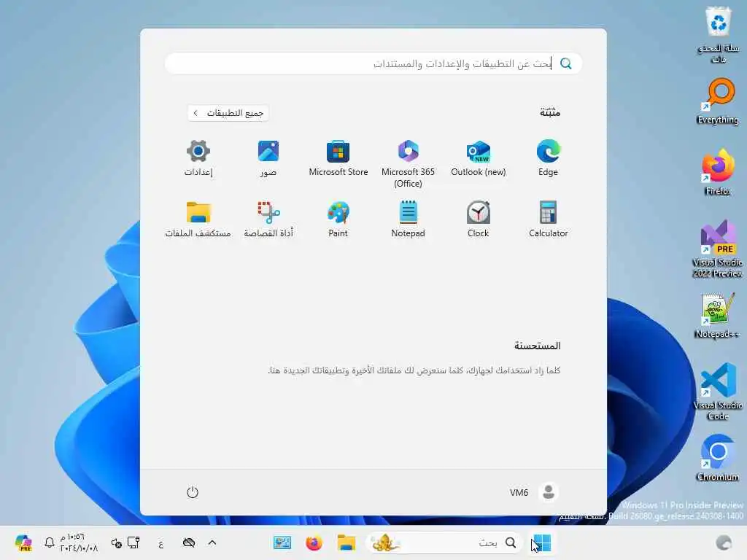Select Visual Studio 2022 Preview shortcut

coord(718,249)
